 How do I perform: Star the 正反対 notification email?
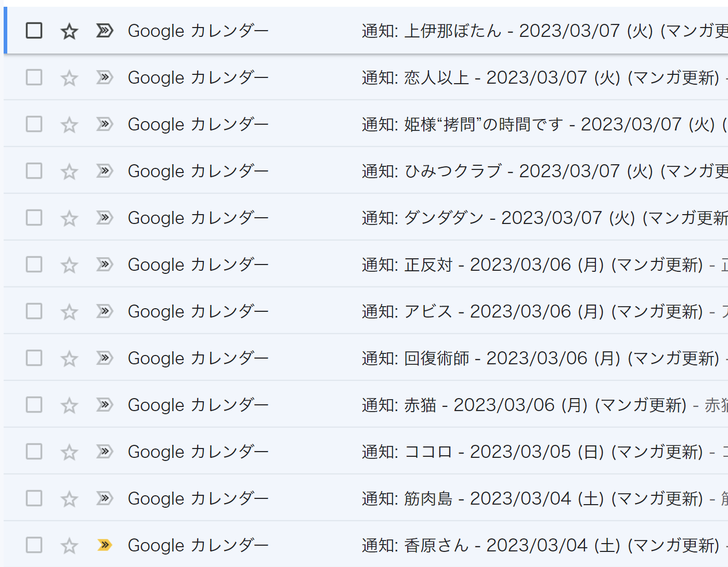tap(69, 265)
